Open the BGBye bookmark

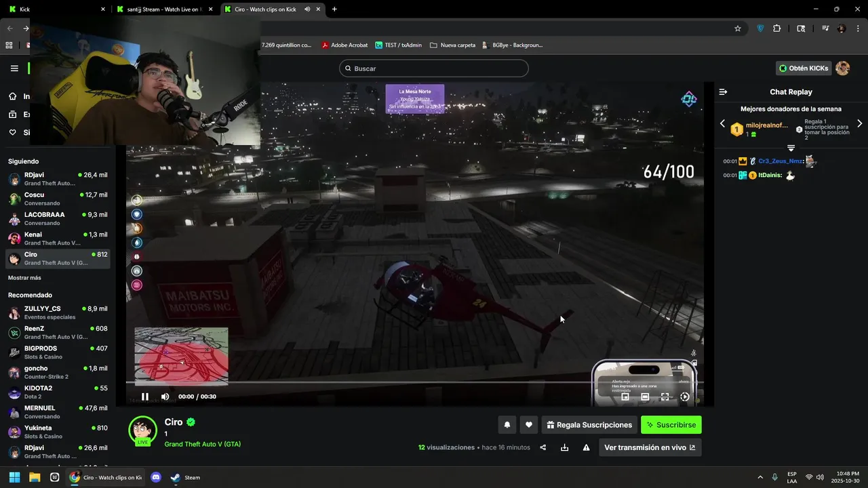pyautogui.click(x=512, y=45)
